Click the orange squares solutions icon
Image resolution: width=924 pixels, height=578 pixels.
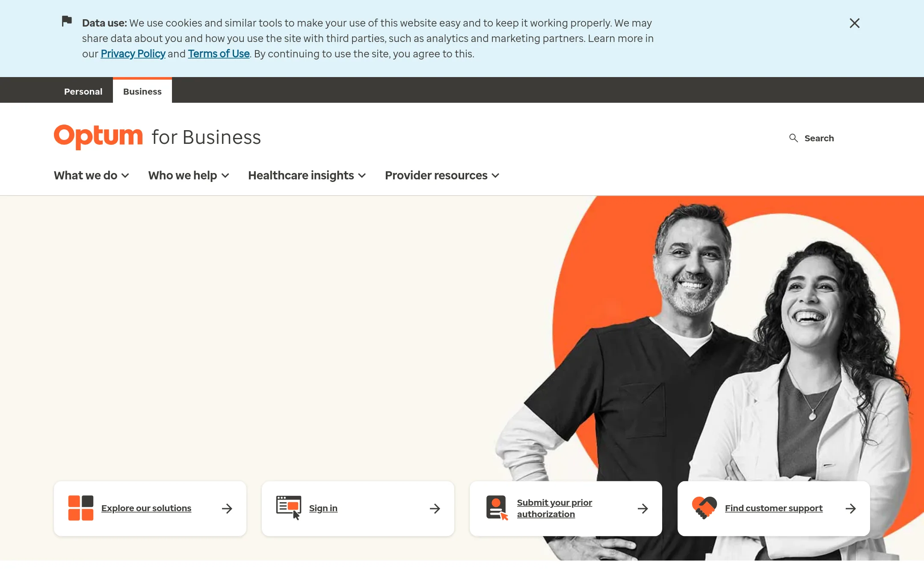81,508
